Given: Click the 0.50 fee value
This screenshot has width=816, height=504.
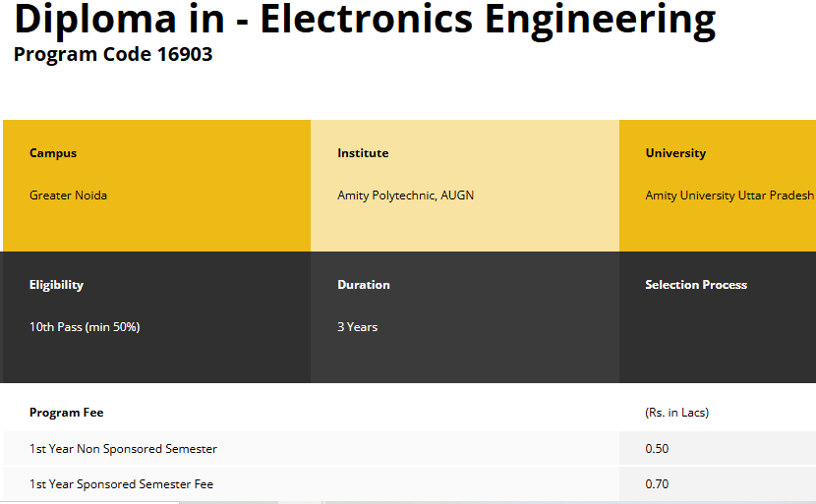Looking at the screenshot, I should [x=657, y=449].
